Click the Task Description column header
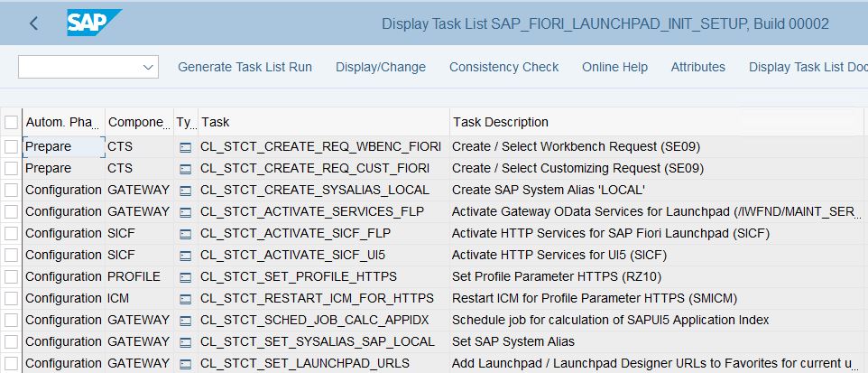The width and height of the screenshot is (868, 373). coord(657,122)
